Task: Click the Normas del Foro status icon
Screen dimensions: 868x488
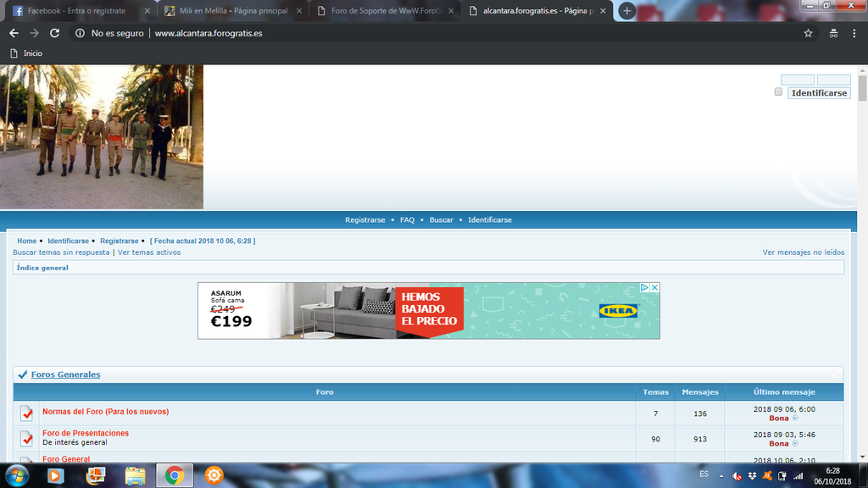Action: point(26,413)
